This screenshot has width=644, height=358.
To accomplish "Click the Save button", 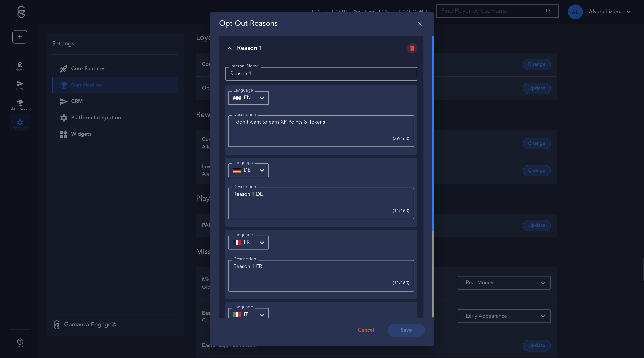I will [x=406, y=330].
